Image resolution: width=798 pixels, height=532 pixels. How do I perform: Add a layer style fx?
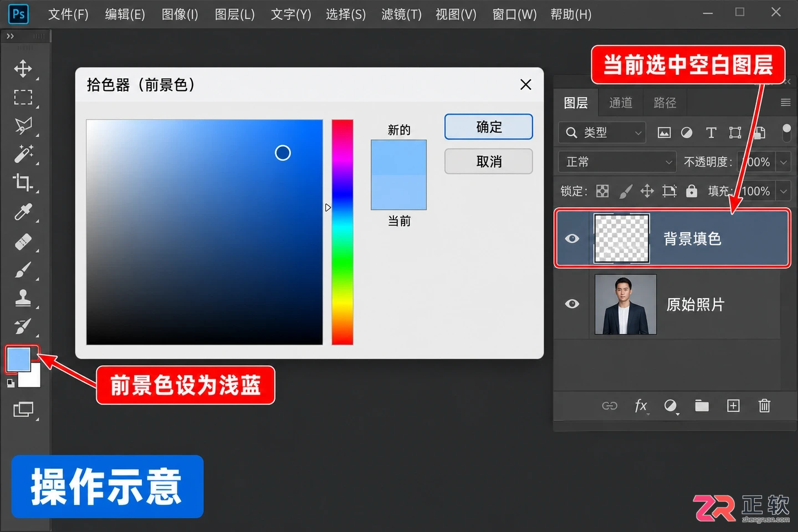[x=641, y=406]
